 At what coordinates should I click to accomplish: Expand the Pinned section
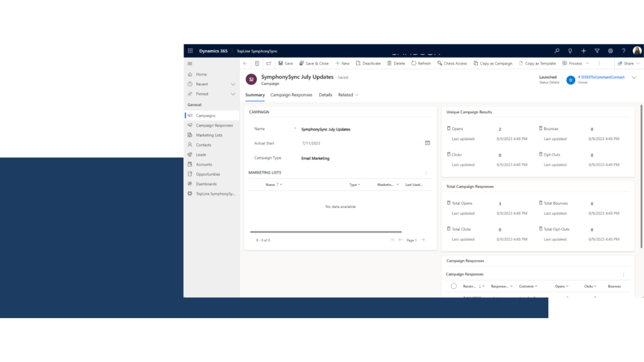(x=233, y=94)
